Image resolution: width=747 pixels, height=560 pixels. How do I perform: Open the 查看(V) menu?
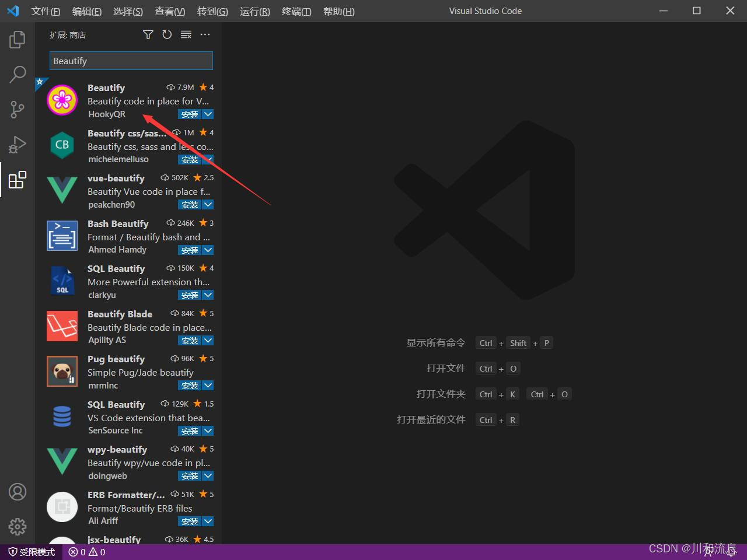tap(170, 11)
